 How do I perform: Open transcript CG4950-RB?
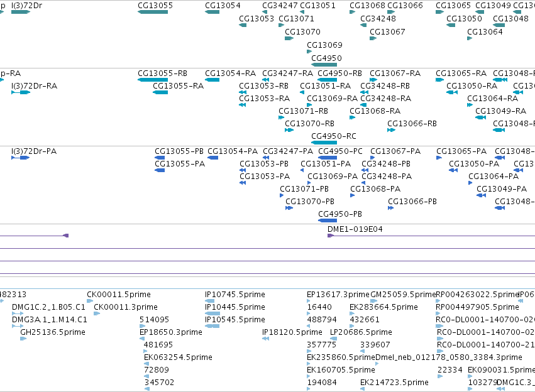tap(327, 80)
